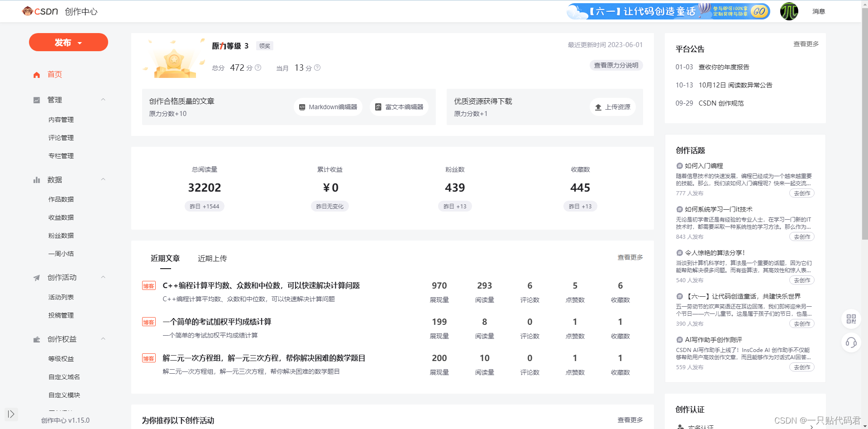
Task: Open announcement 查收你的年度报告
Action: (724, 67)
